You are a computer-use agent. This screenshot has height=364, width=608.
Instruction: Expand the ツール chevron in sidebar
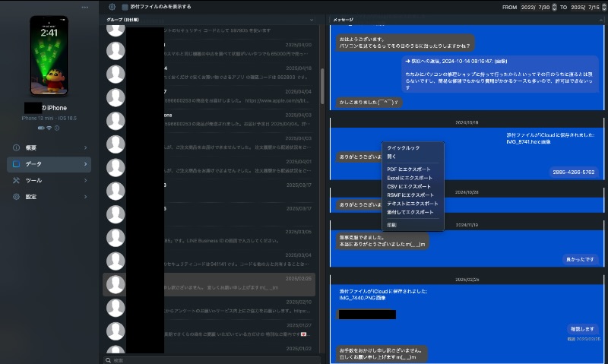point(85,180)
